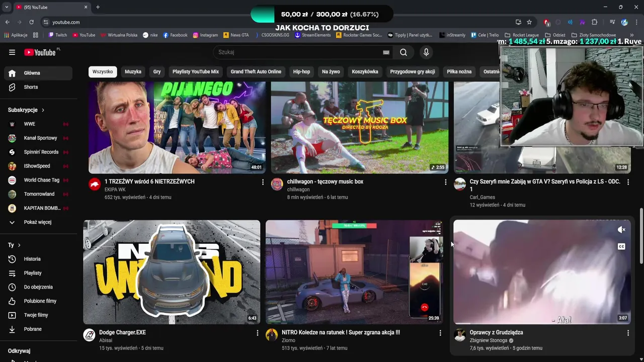Open the YouTube hamburger guide menu
The height and width of the screenshot is (362, 644).
(x=12, y=52)
